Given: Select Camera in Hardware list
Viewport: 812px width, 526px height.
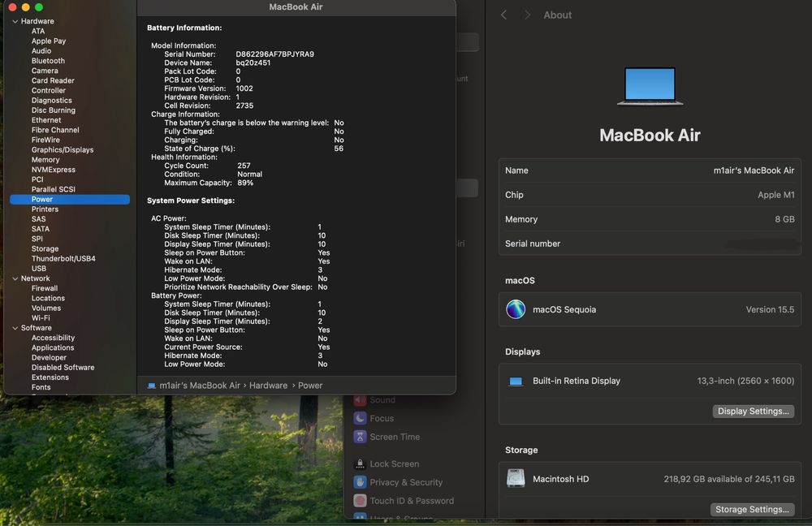Looking at the screenshot, I should (45, 71).
